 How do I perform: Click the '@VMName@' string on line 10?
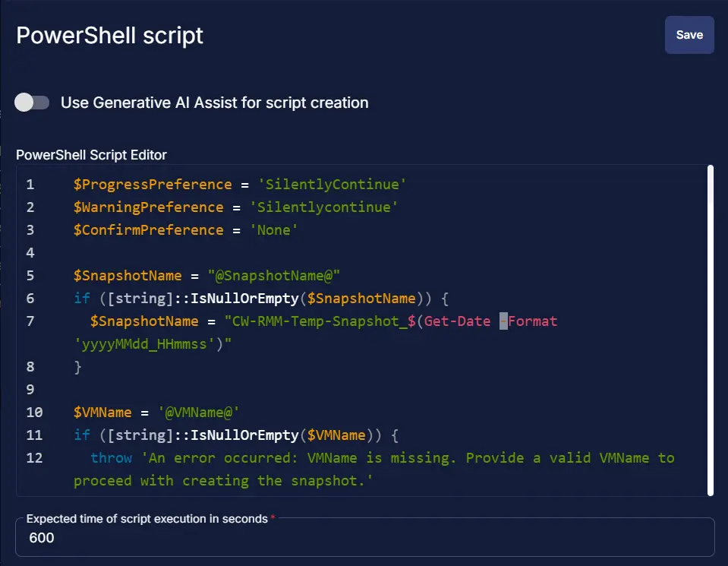[198, 413]
